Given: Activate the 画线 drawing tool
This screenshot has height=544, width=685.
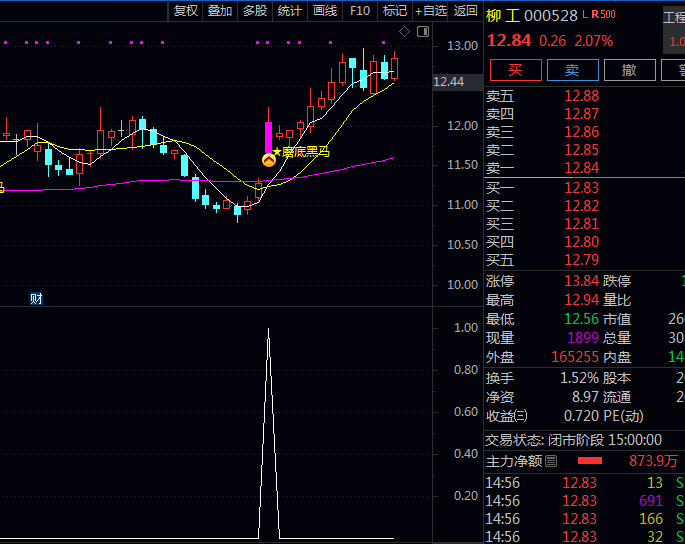Looking at the screenshot, I should 325,10.
